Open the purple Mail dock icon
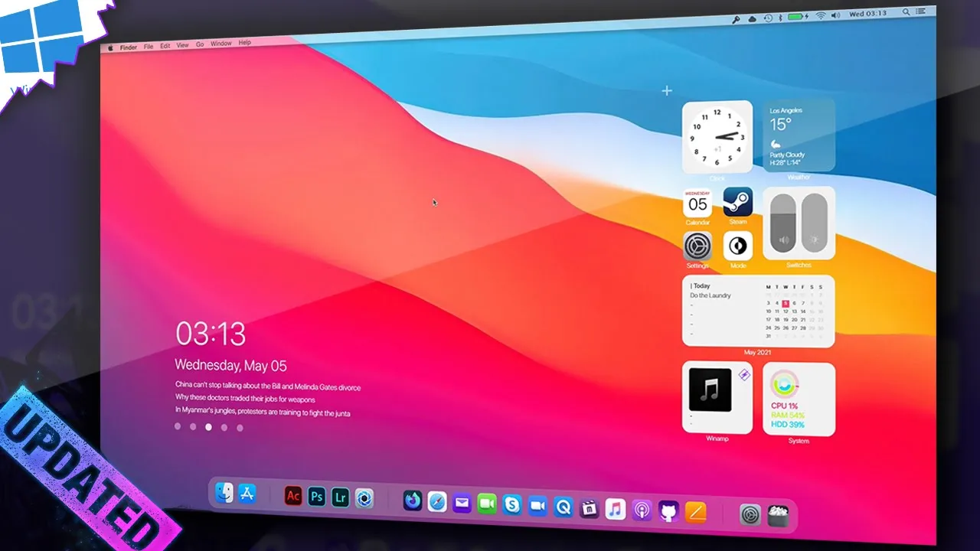The width and height of the screenshot is (980, 551). tap(462, 504)
